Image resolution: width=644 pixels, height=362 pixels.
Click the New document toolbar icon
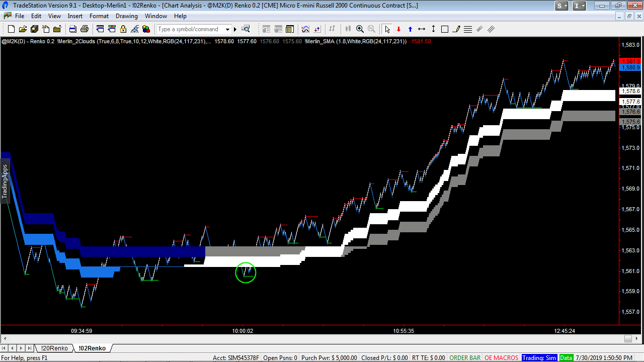pos(11,29)
